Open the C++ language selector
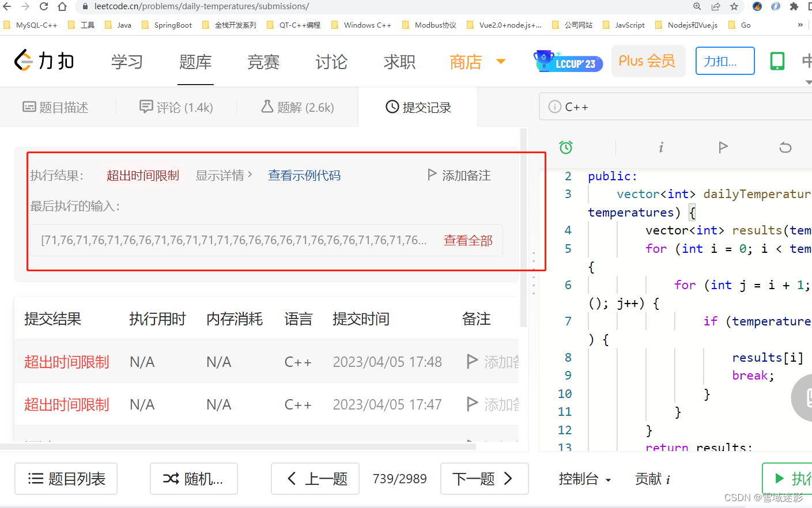The width and height of the screenshot is (812, 508). click(675, 107)
